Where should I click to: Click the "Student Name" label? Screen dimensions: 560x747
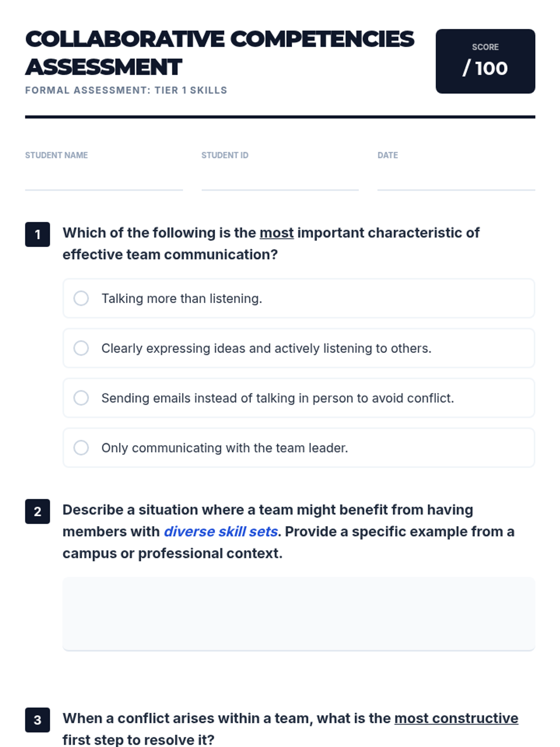tap(56, 155)
